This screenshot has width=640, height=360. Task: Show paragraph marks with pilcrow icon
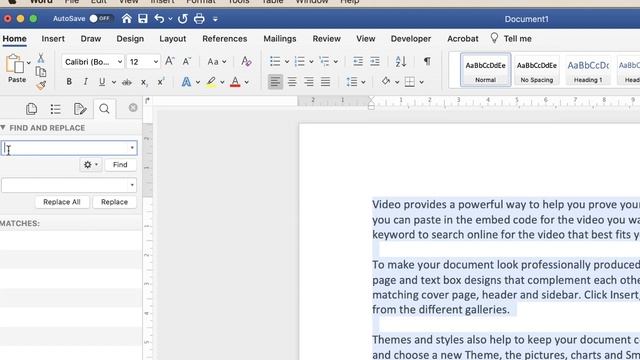click(x=427, y=61)
